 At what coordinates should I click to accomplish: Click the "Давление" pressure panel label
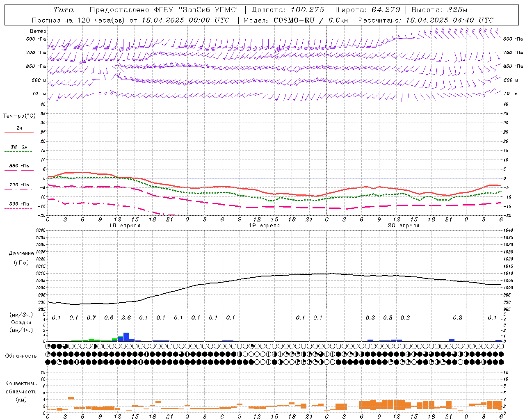coord(21,253)
